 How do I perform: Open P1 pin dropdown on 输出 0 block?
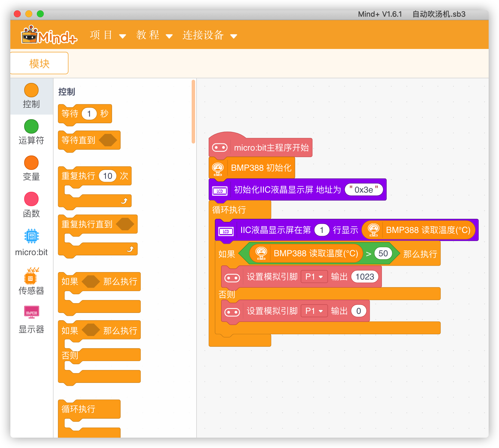click(314, 311)
